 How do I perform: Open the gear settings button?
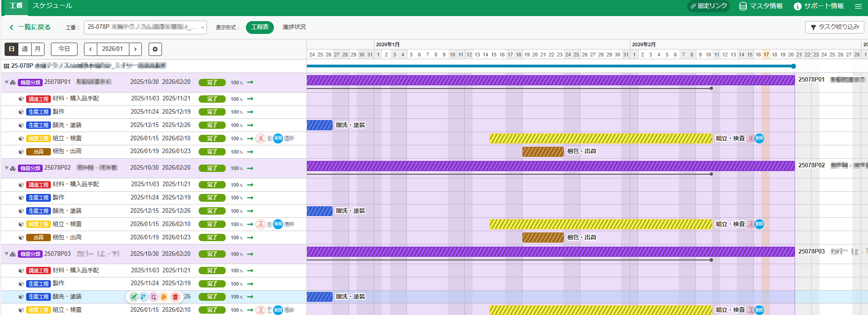point(155,49)
